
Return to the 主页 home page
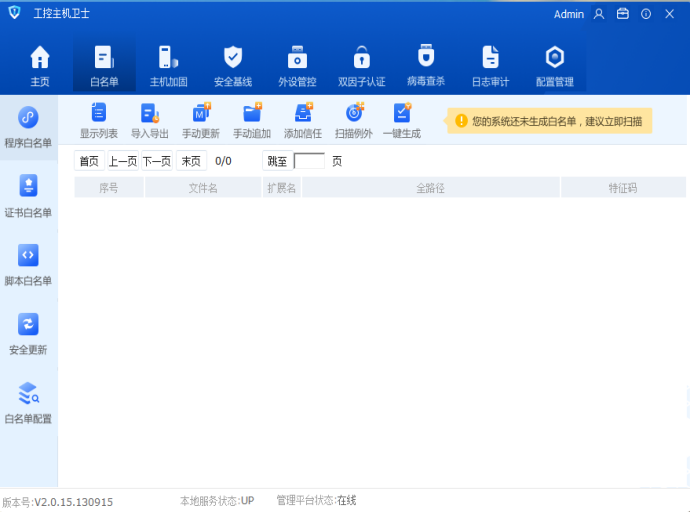coord(39,65)
